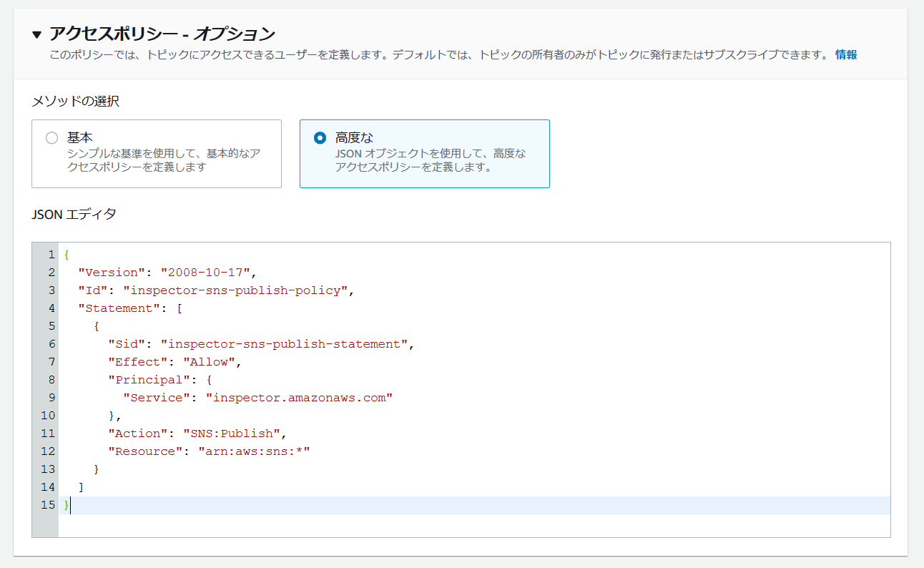Image resolution: width=924 pixels, height=568 pixels.
Task: Select the 基本 method radio button
Action: click(51, 138)
